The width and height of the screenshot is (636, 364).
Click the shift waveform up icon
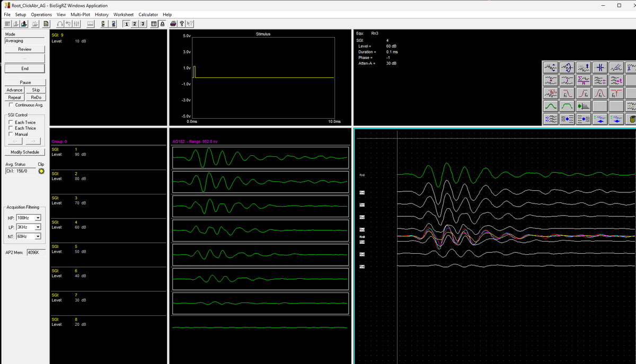coord(584,68)
